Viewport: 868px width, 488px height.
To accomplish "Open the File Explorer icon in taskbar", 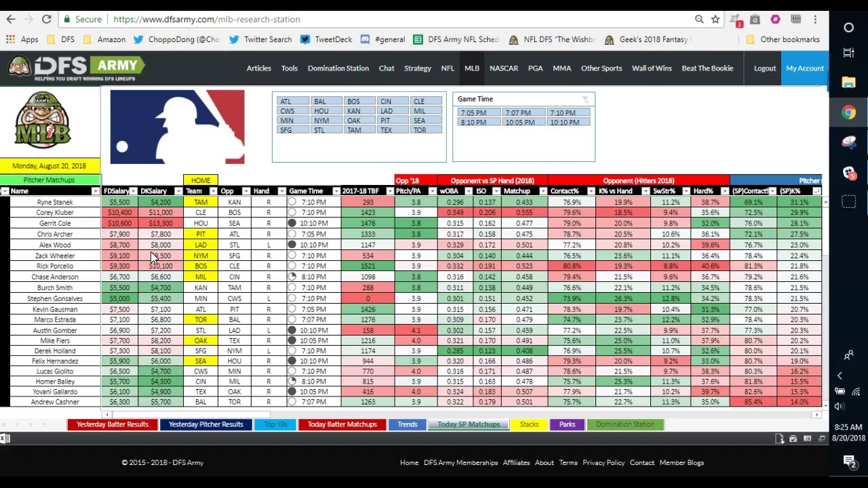I will (x=848, y=83).
